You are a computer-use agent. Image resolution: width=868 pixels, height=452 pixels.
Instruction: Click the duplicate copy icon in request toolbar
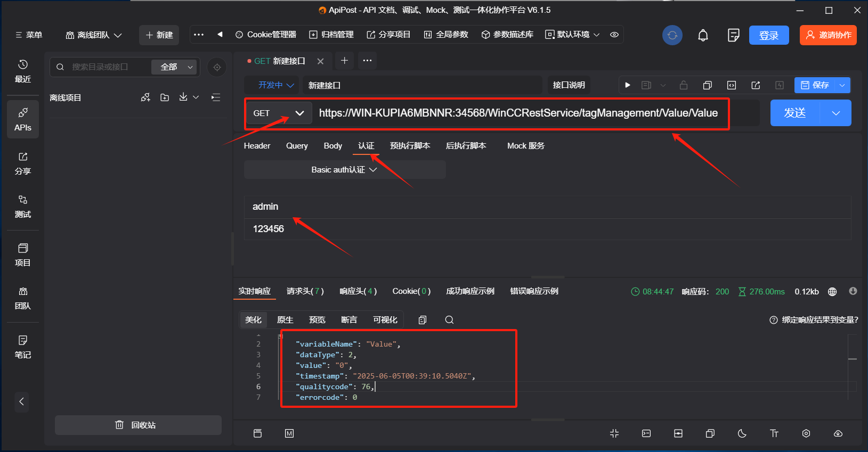point(708,85)
